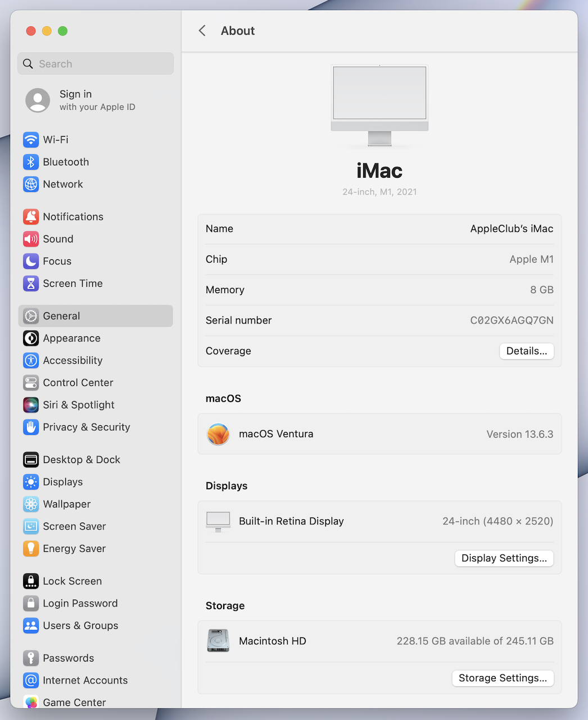The width and height of the screenshot is (588, 720).
Task: Close window with red button
Action: [x=31, y=31]
